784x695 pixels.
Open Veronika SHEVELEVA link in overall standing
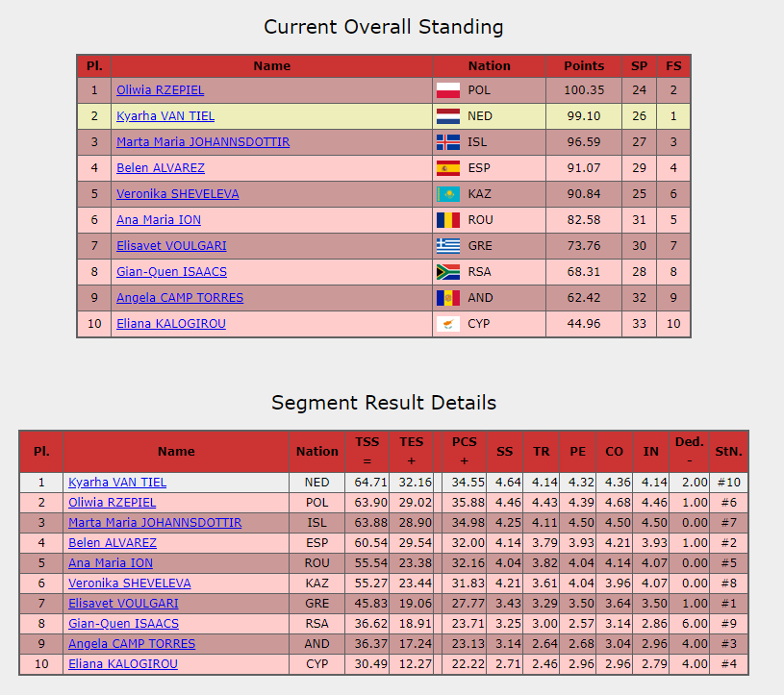pyautogui.click(x=178, y=194)
